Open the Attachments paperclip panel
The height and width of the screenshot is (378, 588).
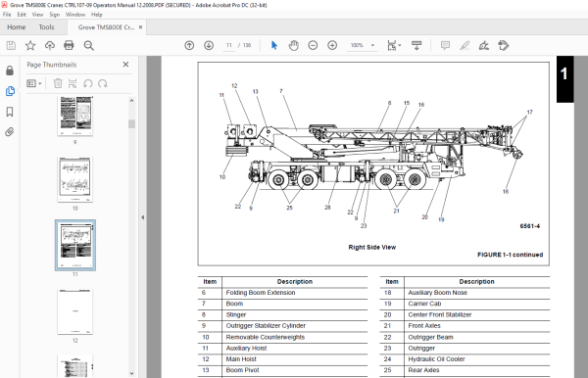tap(10, 132)
